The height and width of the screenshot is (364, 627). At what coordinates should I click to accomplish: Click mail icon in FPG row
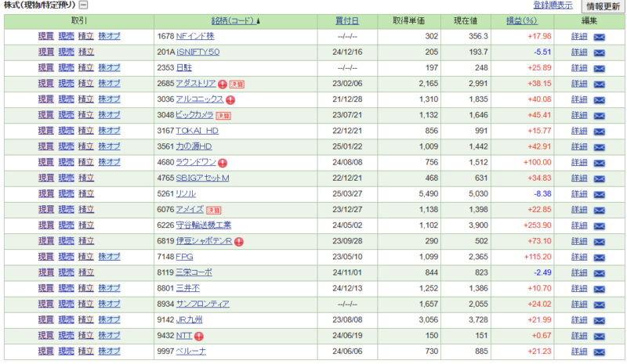tap(599, 258)
